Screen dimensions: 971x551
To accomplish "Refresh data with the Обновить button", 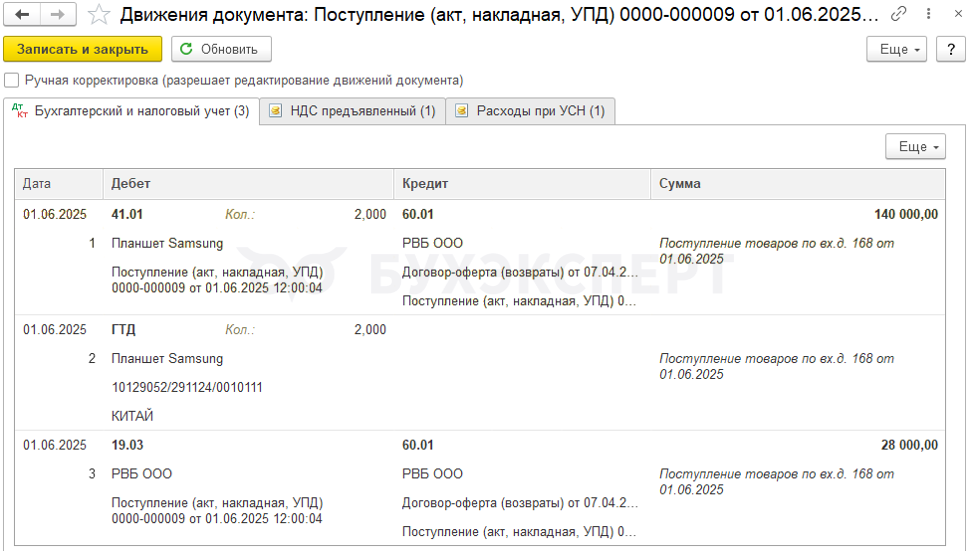I will pos(221,50).
